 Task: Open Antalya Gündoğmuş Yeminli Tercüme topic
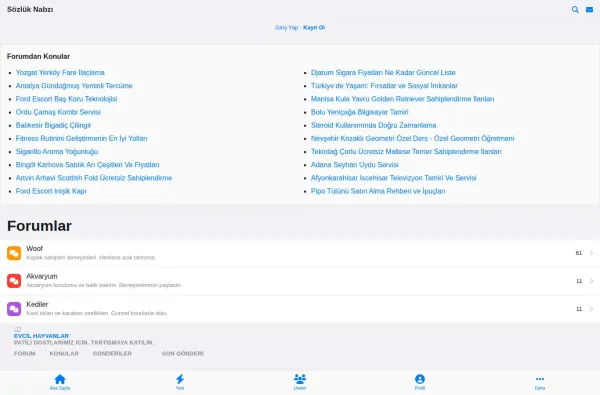click(x=74, y=86)
